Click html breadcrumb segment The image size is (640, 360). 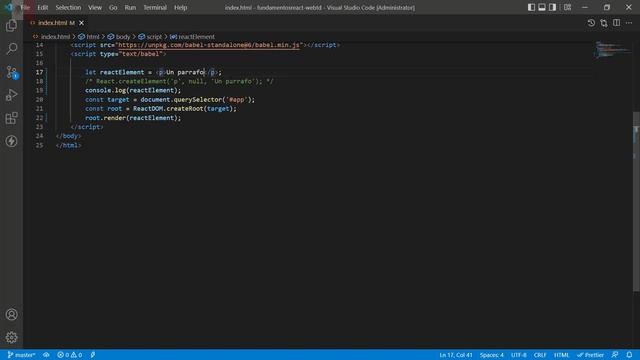click(89, 37)
